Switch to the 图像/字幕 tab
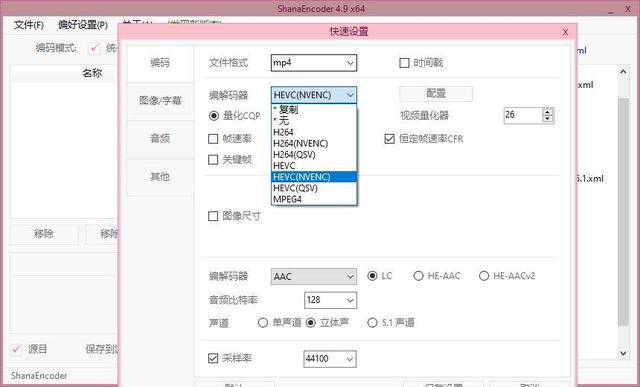Image resolution: width=640 pixels, height=387 pixels. click(x=160, y=100)
